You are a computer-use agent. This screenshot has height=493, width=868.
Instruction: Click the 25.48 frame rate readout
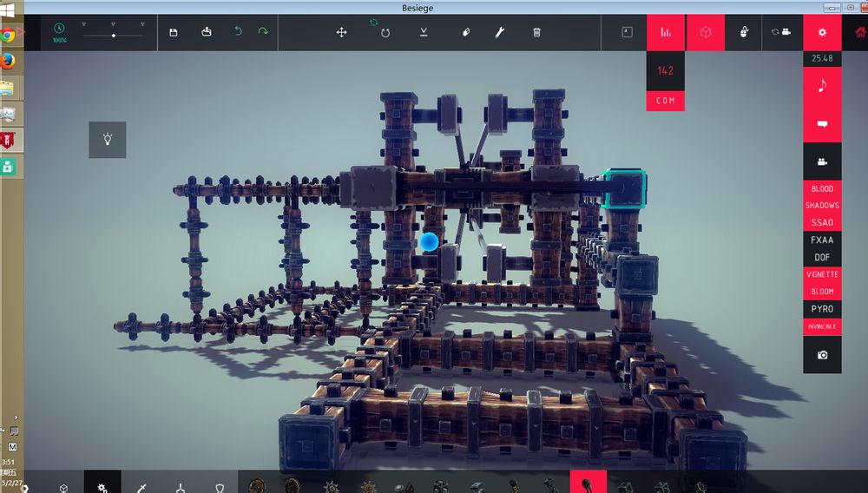point(822,58)
